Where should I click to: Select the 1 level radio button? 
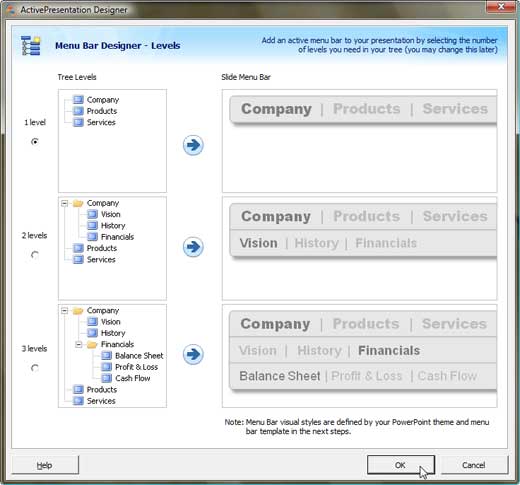[x=35, y=142]
